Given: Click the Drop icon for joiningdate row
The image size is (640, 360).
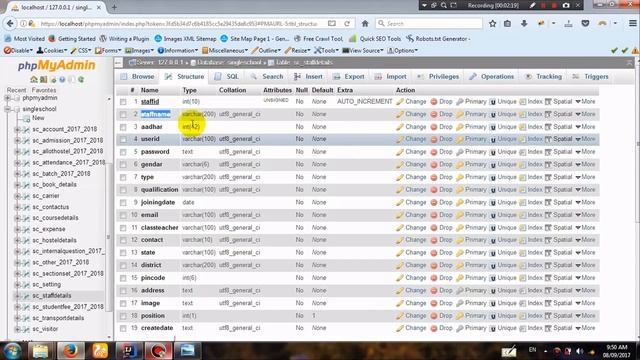Looking at the screenshot, I should [433, 202].
